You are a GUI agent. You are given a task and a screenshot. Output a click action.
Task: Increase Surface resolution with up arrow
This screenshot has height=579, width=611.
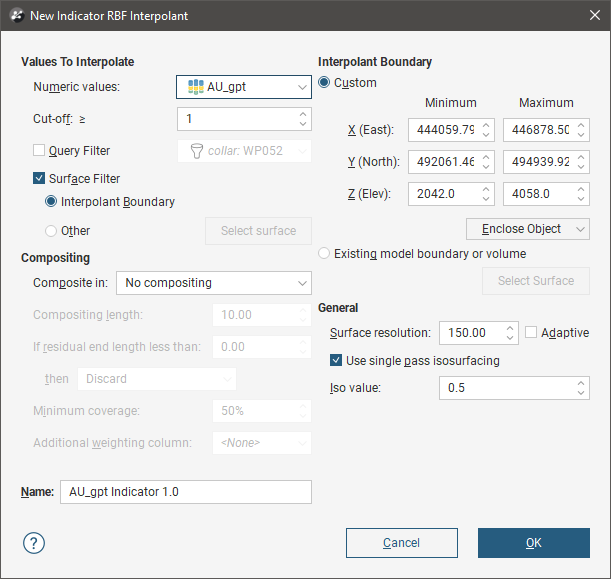pyautogui.click(x=511, y=328)
